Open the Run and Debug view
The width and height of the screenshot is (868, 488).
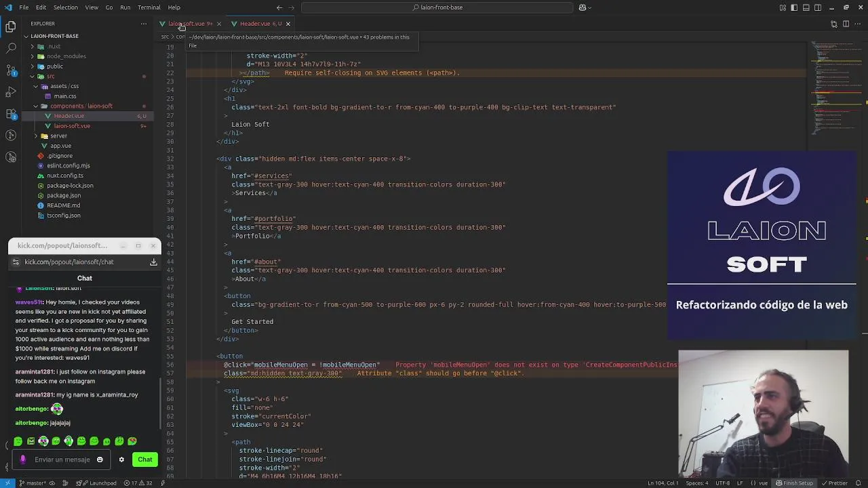[11, 92]
